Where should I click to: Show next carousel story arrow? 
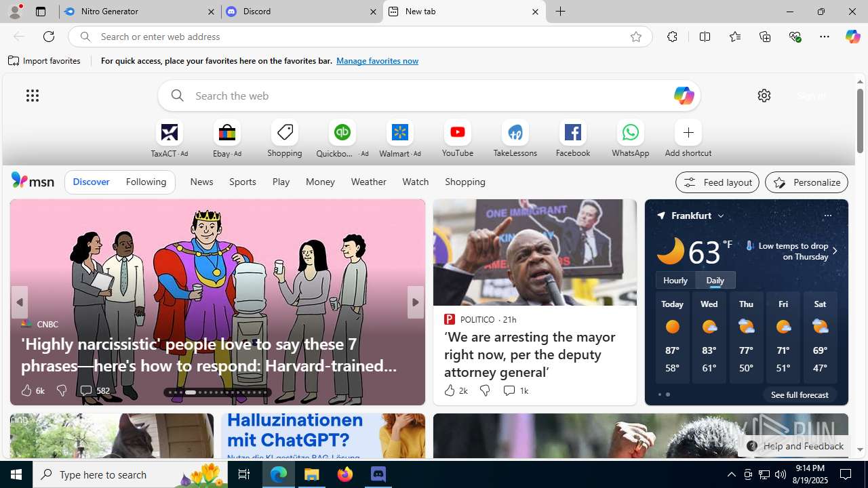[415, 302]
